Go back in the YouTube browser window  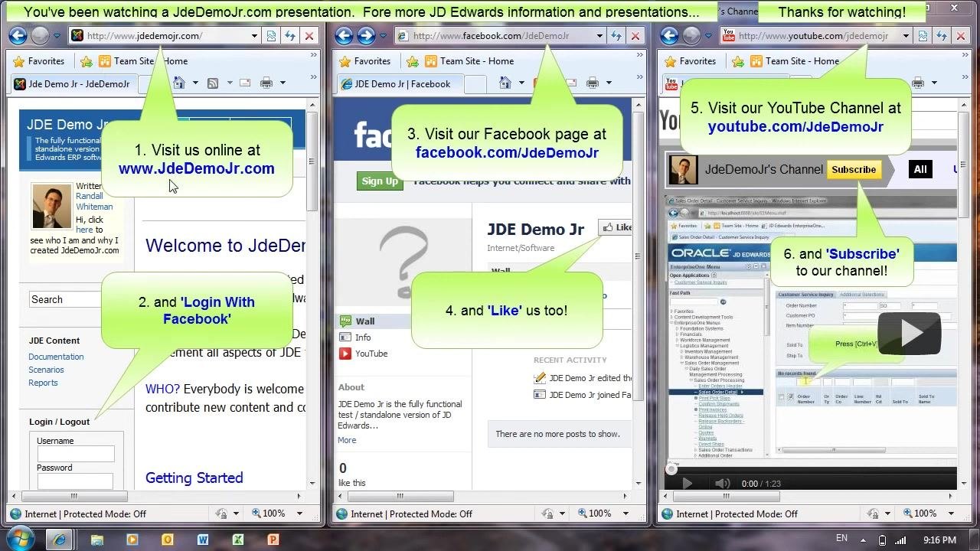(669, 35)
